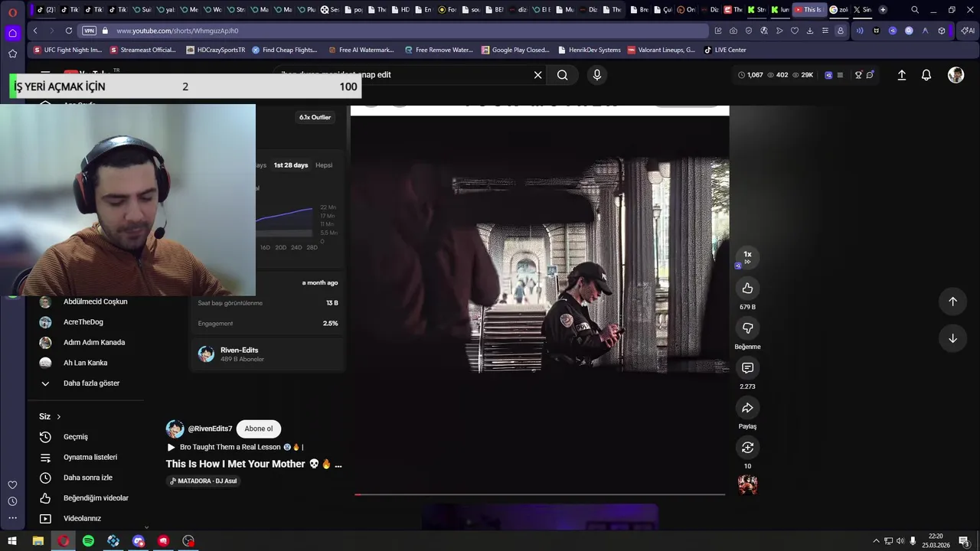Viewport: 980px width, 551px height.
Task: Run YouTube search with magnifier icon
Action: click(x=563, y=75)
